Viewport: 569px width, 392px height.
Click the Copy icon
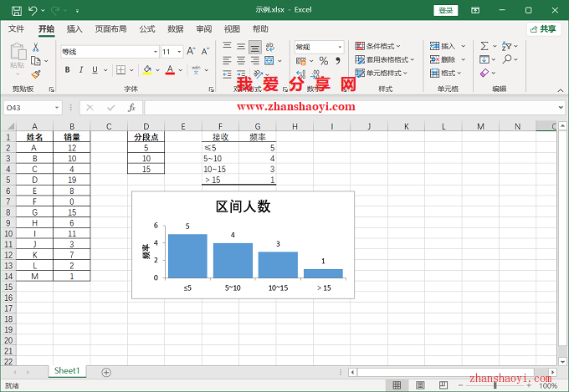pos(35,60)
